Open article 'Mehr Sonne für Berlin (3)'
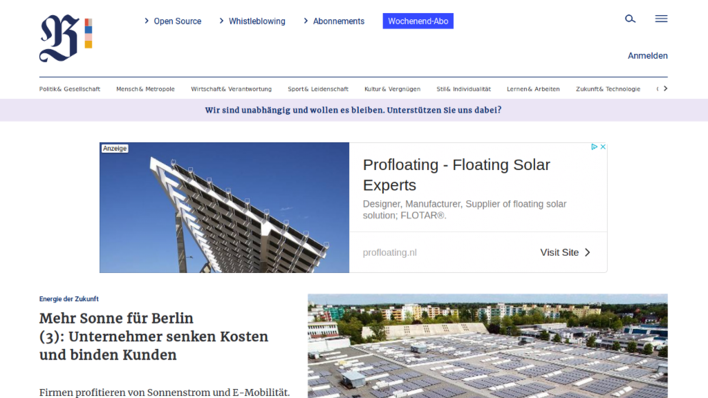 click(x=154, y=337)
